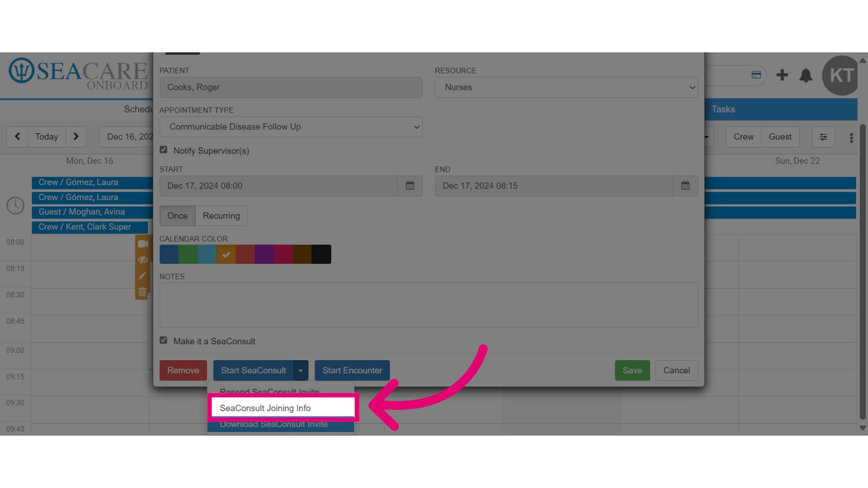Click the clock icon beside all-day events

tap(15, 206)
